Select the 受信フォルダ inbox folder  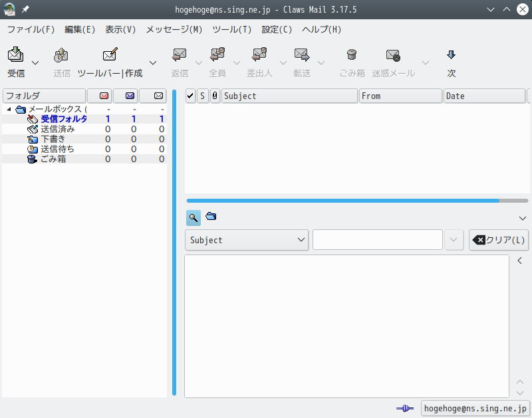(64, 119)
